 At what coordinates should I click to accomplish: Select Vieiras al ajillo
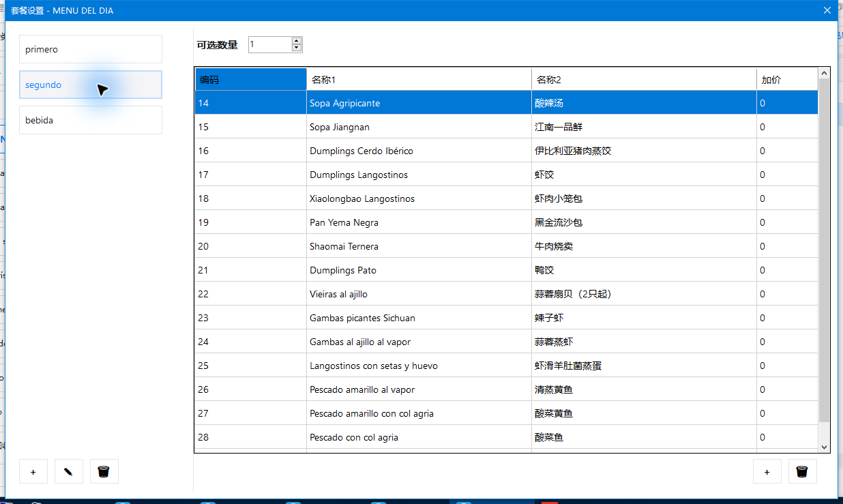click(506, 294)
